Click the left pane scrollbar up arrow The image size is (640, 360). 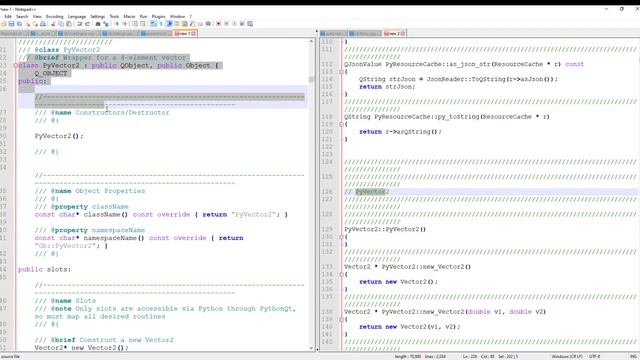(311, 41)
